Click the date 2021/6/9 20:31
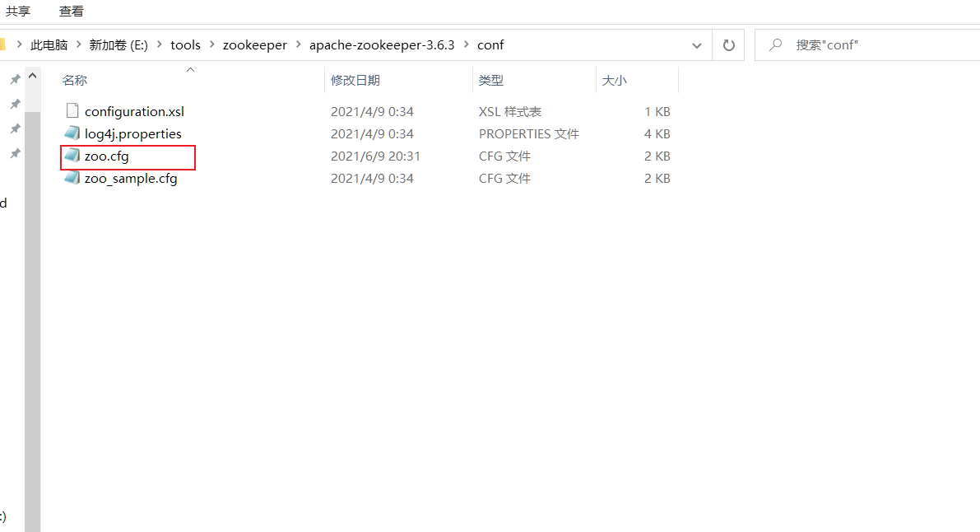The height and width of the screenshot is (532, 980). pos(375,156)
